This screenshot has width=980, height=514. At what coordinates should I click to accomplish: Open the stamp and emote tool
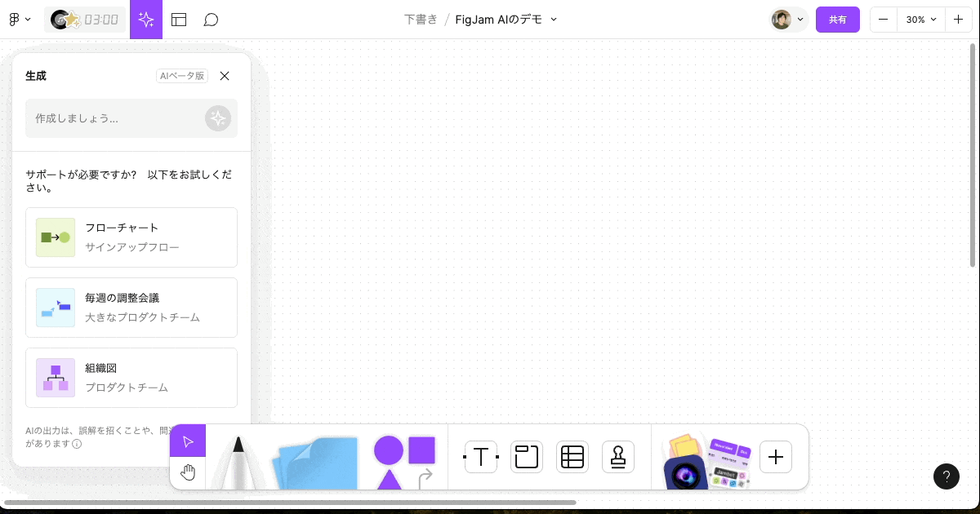point(617,457)
